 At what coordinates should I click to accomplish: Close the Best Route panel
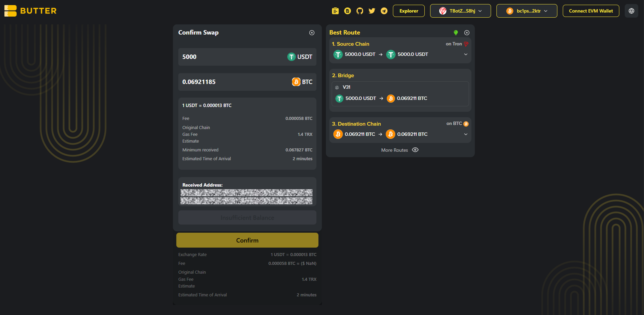[x=467, y=33]
